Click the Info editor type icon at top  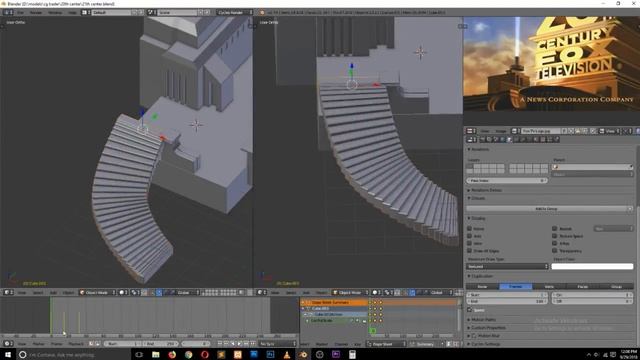(8, 13)
